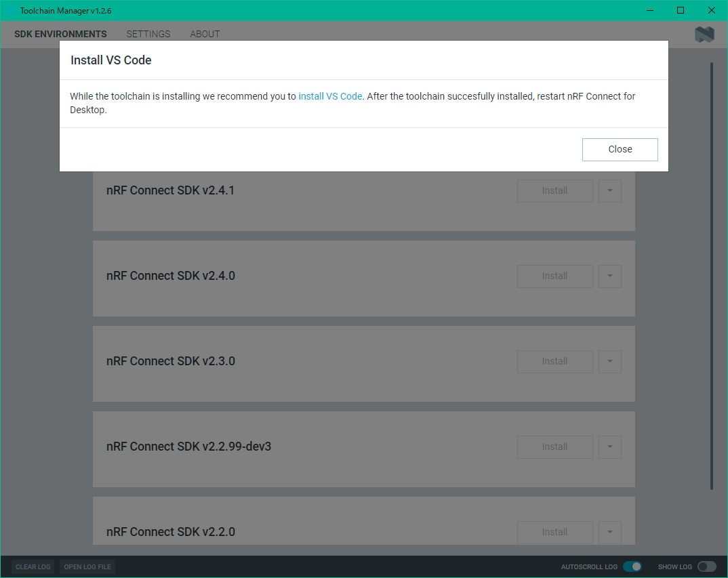Image resolution: width=728 pixels, height=578 pixels.
Task: Expand dropdown for SDK v2.4.1
Action: coord(610,191)
